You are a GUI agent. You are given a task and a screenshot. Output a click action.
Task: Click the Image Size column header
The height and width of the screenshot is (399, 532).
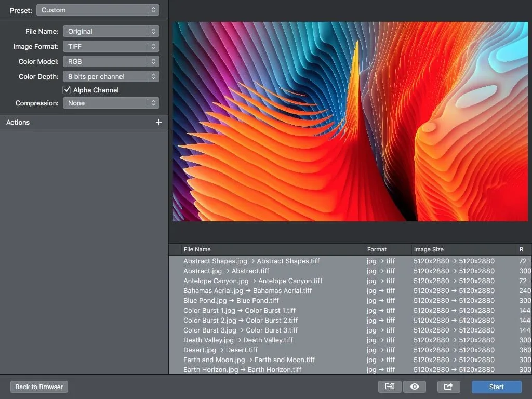[429, 249]
